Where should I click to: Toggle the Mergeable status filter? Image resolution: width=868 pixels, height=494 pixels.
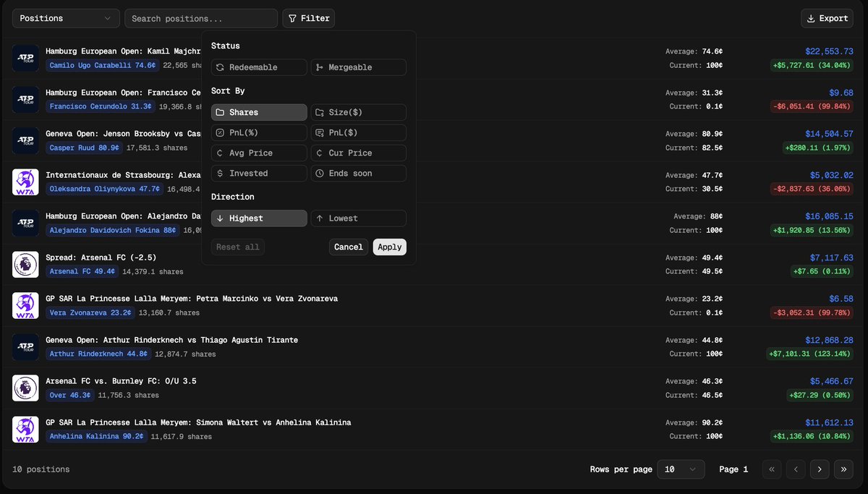click(359, 67)
